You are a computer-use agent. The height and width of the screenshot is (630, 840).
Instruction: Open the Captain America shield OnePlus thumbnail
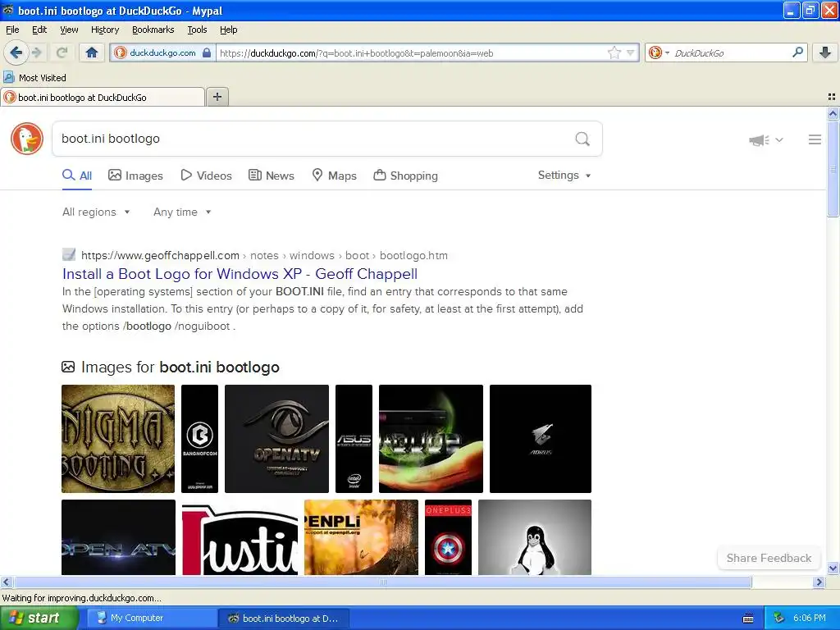tap(448, 537)
